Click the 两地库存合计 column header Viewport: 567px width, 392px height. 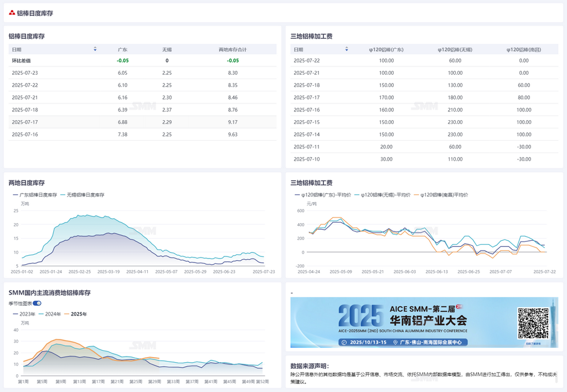[233, 49]
